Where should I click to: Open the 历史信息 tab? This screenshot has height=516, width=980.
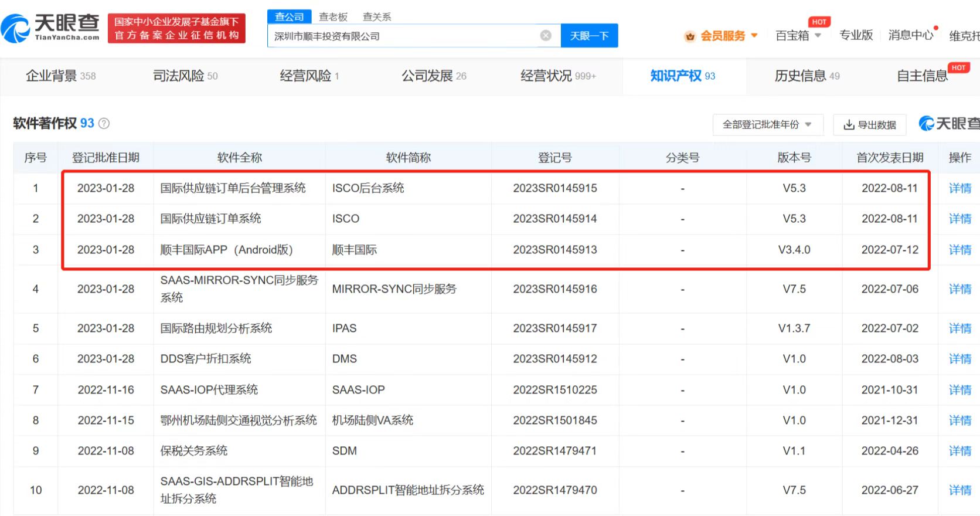click(x=807, y=76)
